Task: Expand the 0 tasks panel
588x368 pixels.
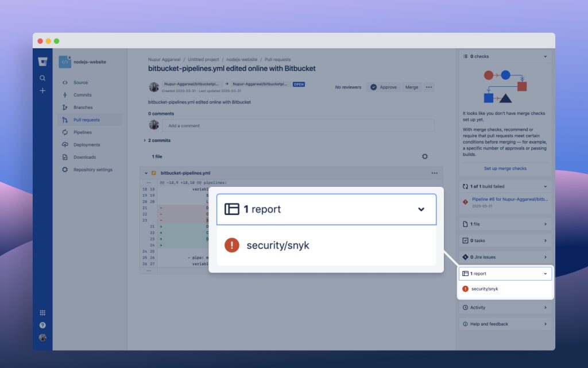Action: pyautogui.click(x=505, y=241)
